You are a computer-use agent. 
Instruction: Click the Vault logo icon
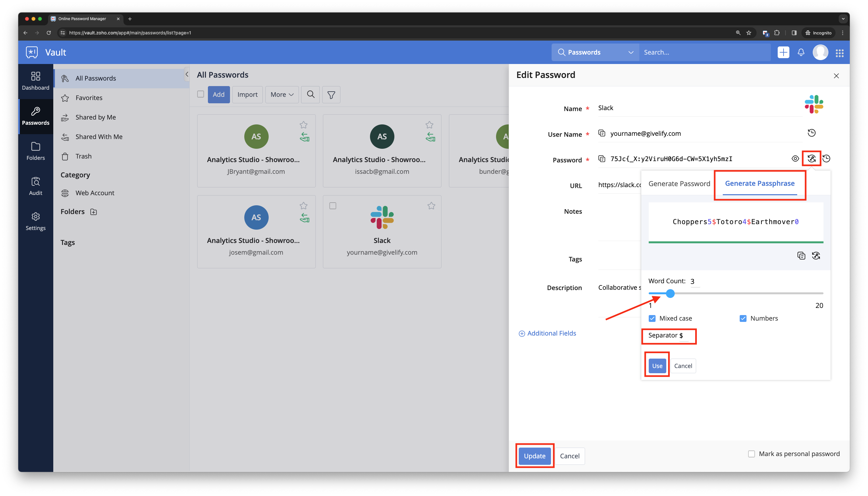[32, 52]
